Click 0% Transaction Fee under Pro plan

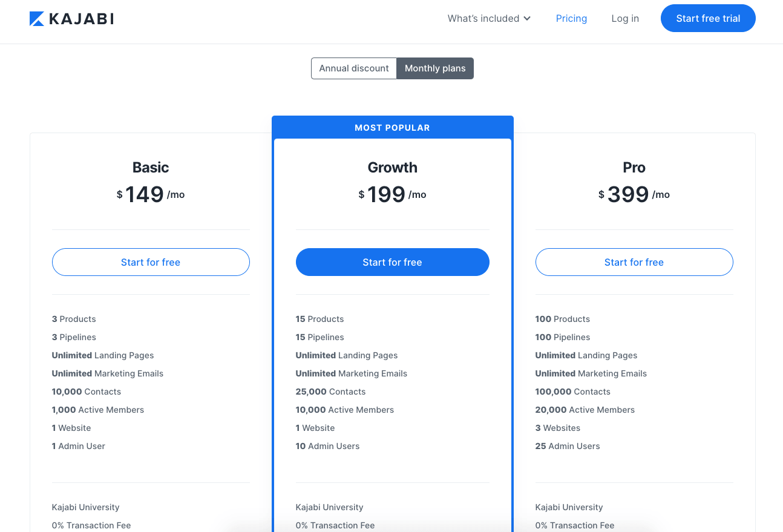point(575,525)
